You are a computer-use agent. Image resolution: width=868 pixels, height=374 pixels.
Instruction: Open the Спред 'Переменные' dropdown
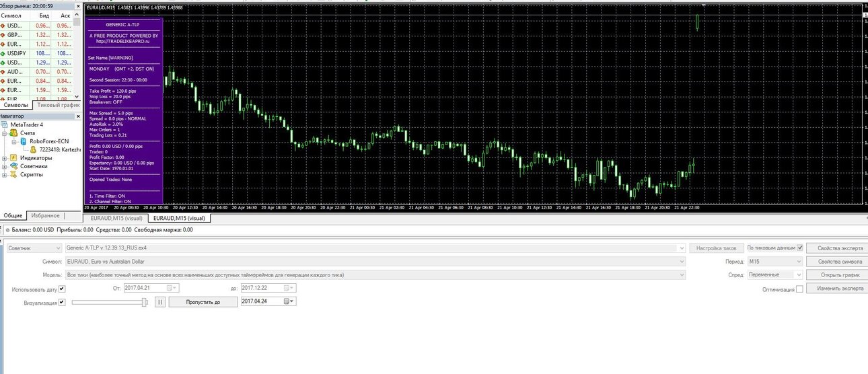pos(774,274)
